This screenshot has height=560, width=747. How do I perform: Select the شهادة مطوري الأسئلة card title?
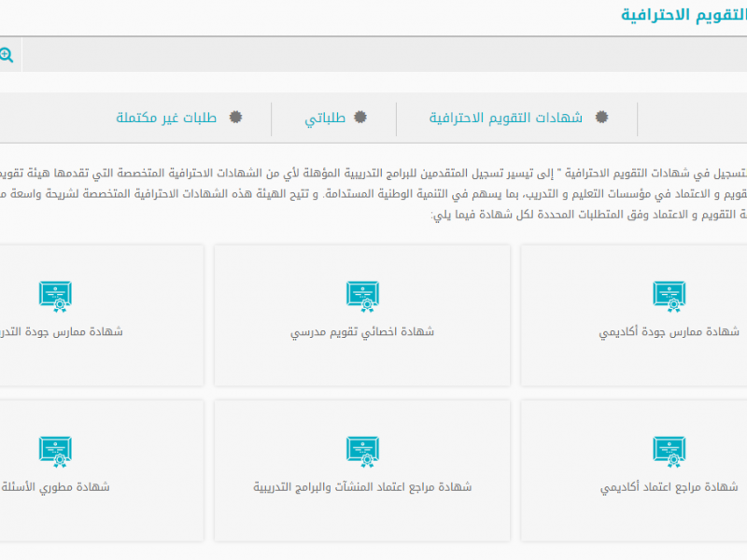click(x=55, y=486)
